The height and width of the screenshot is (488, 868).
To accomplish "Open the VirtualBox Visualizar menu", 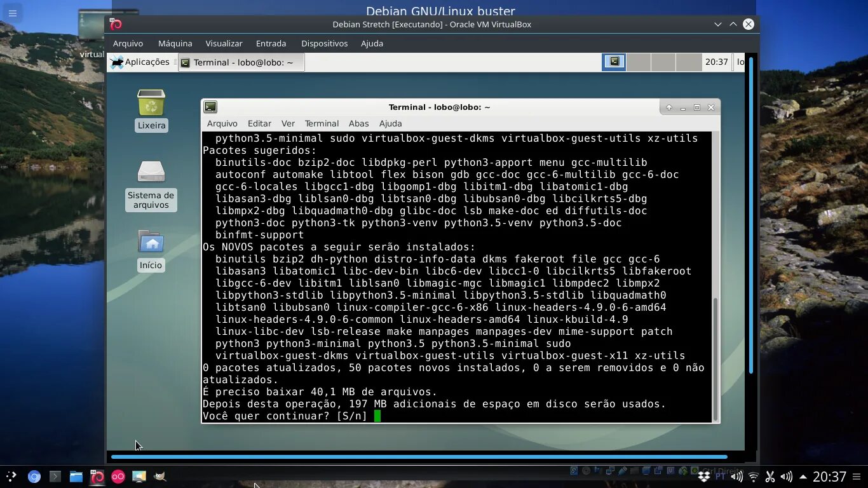I will (224, 43).
